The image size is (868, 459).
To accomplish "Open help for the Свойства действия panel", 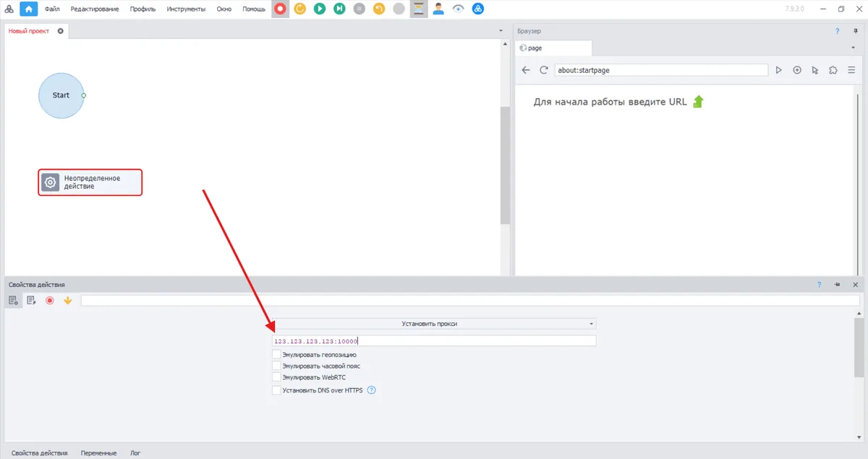I will 820,285.
